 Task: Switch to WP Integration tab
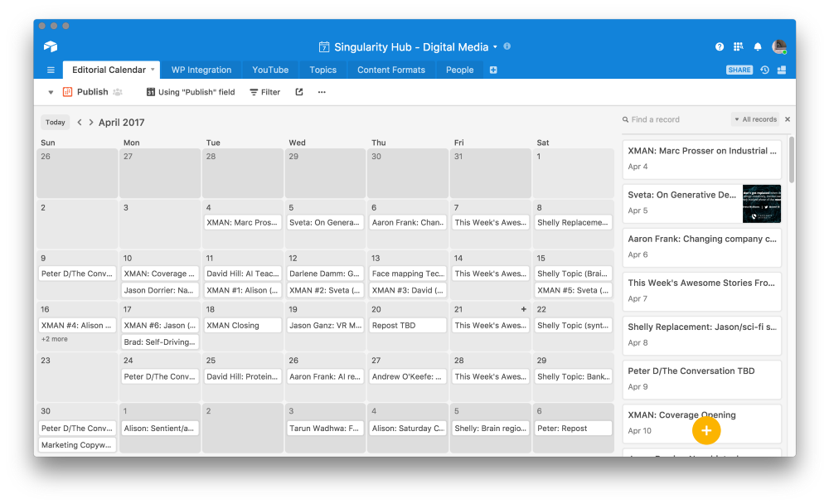pyautogui.click(x=201, y=70)
